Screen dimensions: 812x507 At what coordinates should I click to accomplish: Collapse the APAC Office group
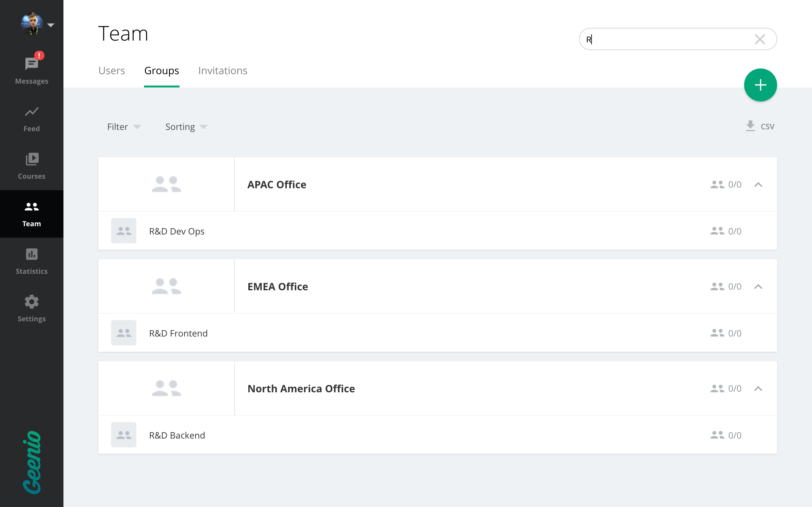(758, 185)
